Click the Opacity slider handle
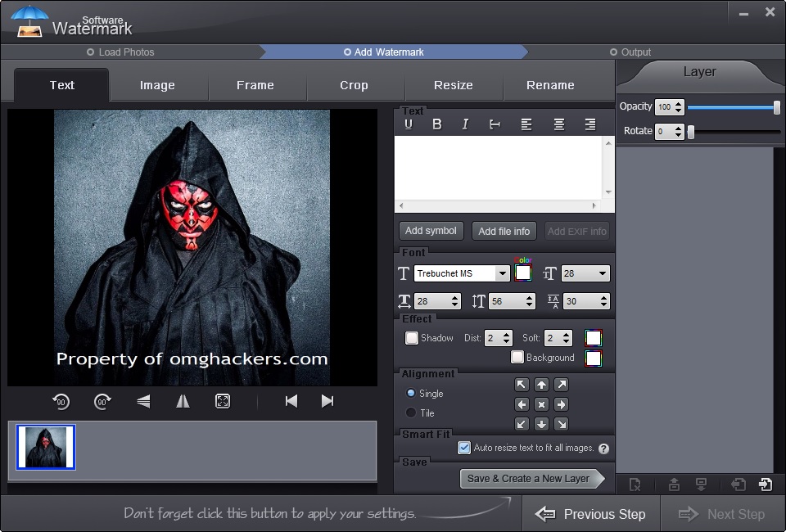 [776, 107]
